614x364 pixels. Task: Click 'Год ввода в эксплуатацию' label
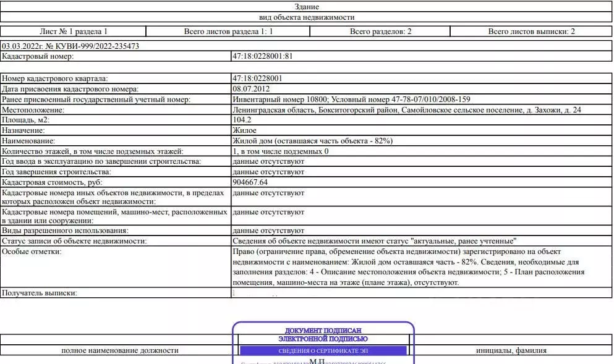(101, 161)
